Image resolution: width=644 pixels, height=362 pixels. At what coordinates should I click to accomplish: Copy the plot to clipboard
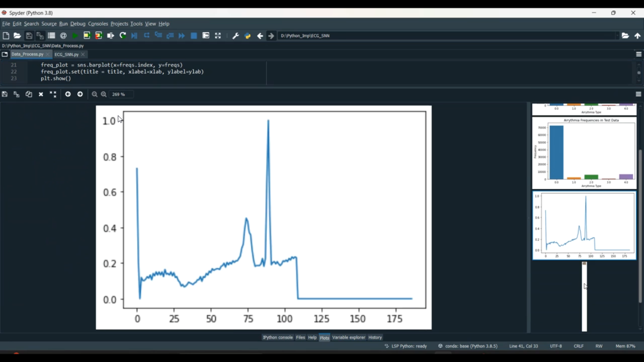[28, 94]
